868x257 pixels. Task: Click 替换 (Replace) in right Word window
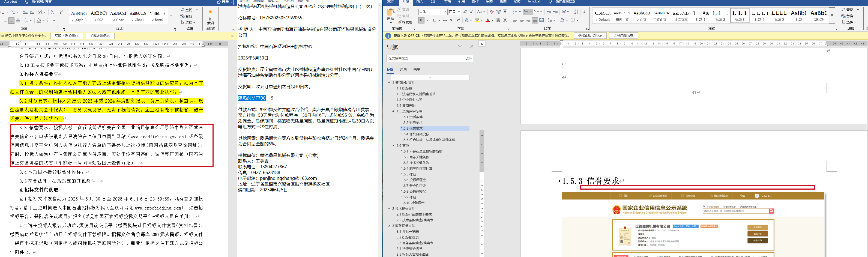click(847, 16)
